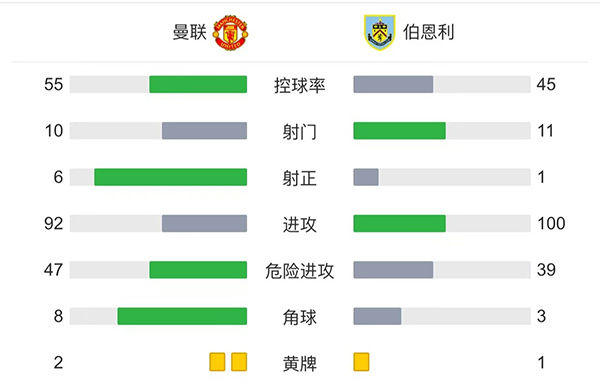Click the Manchester United club crest
The image size is (600, 385).
[x=230, y=33]
